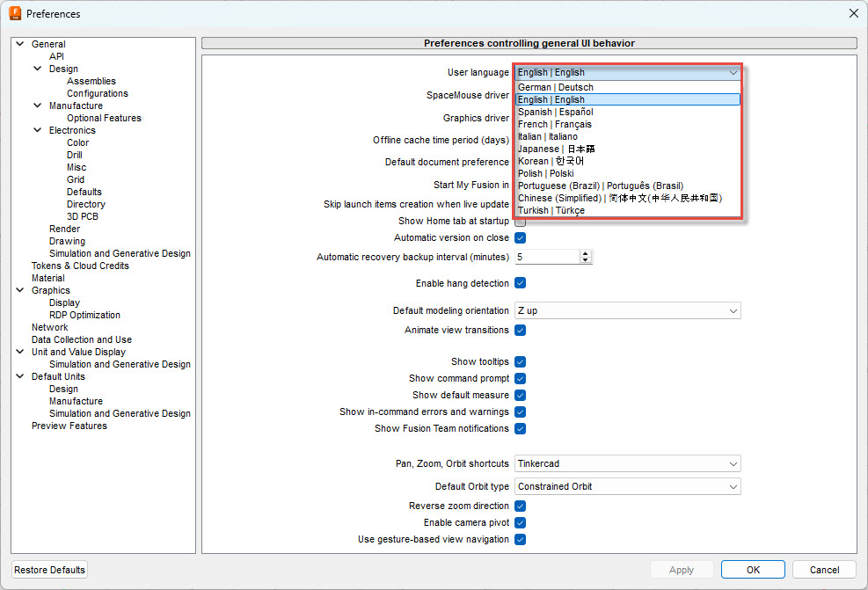Screen dimensions: 868x590
Task: Collapse the Unit and Value Display node
Action: pos(20,352)
